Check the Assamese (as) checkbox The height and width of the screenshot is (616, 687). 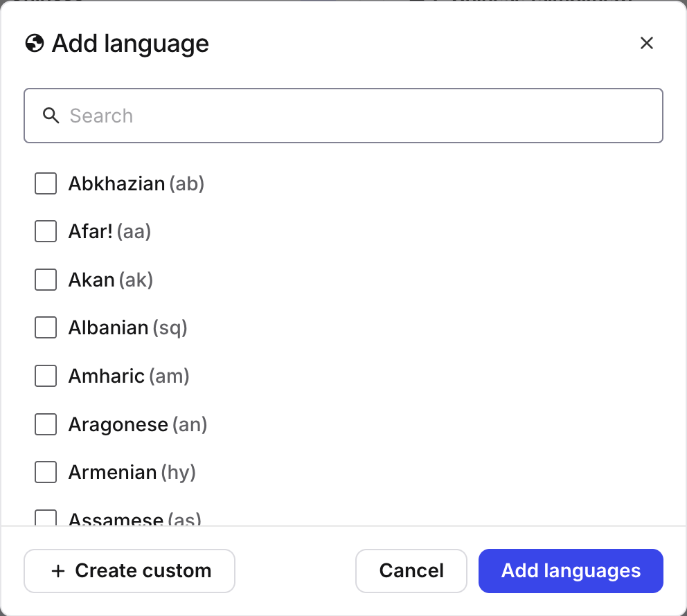(45, 518)
